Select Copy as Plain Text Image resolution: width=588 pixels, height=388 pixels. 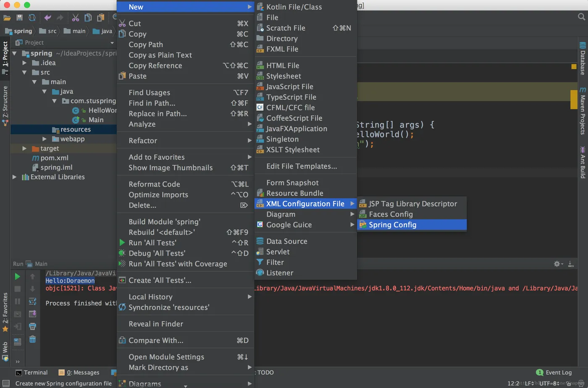point(186,55)
